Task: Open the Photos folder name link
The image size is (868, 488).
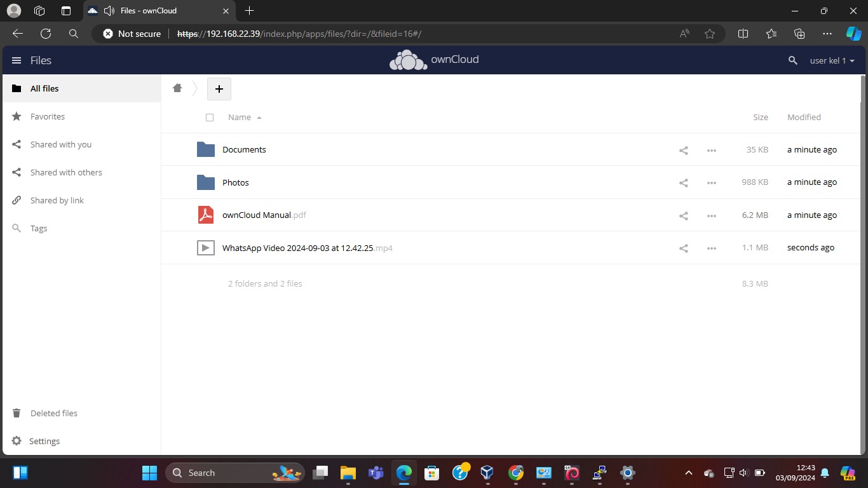Action: 236,182
